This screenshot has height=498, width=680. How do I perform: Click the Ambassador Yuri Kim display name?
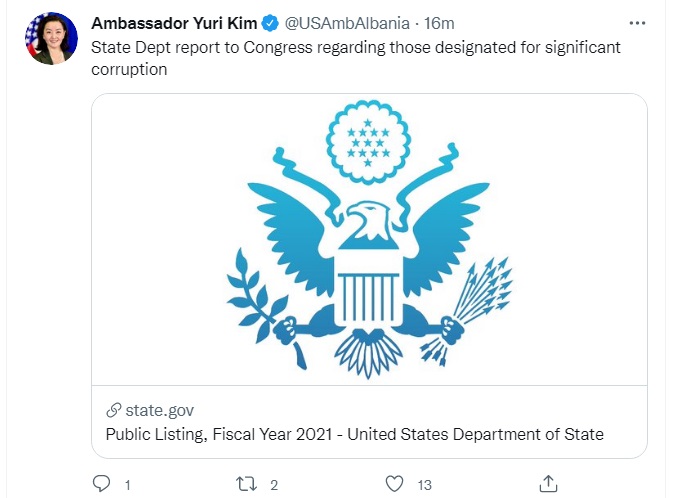[x=173, y=23]
